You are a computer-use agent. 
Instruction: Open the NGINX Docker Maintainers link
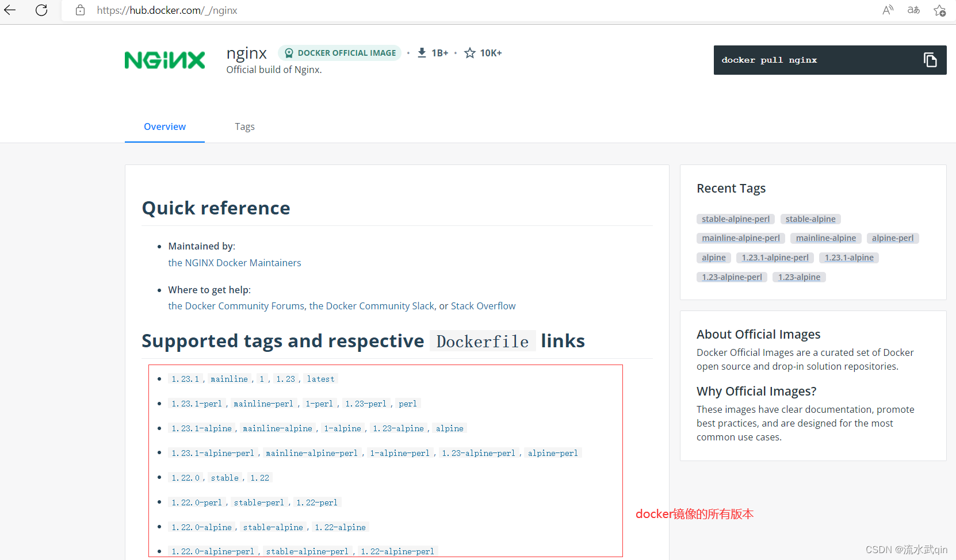click(235, 263)
